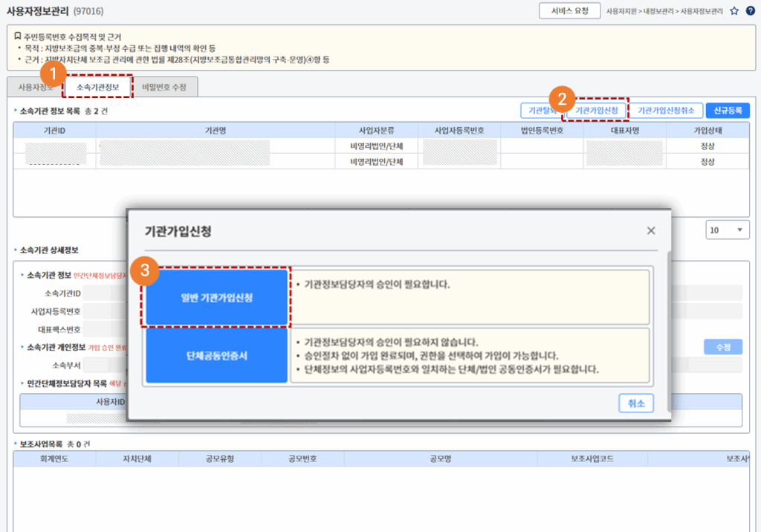Click the 소속기관ID field
Screen dimensions: 761x532
tap(104, 293)
